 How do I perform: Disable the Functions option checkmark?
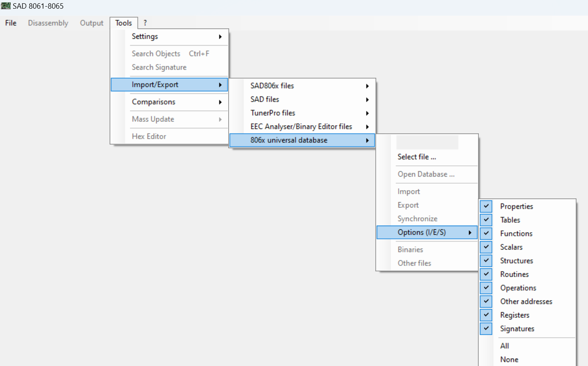(486, 233)
